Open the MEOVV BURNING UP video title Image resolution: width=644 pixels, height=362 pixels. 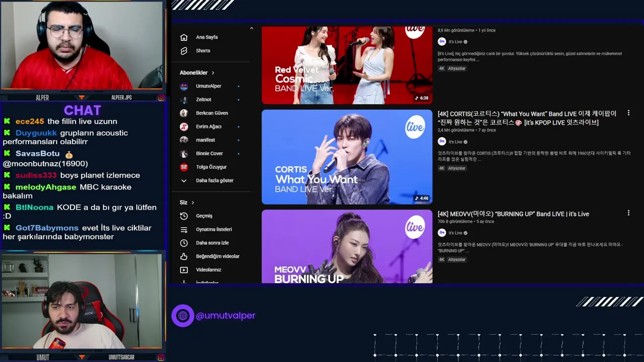(x=513, y=214)
